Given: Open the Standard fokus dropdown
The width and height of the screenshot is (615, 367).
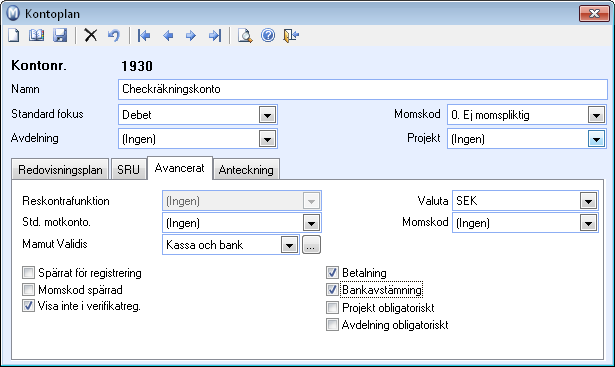Looking at the screenshot, I should click(267, 115).
